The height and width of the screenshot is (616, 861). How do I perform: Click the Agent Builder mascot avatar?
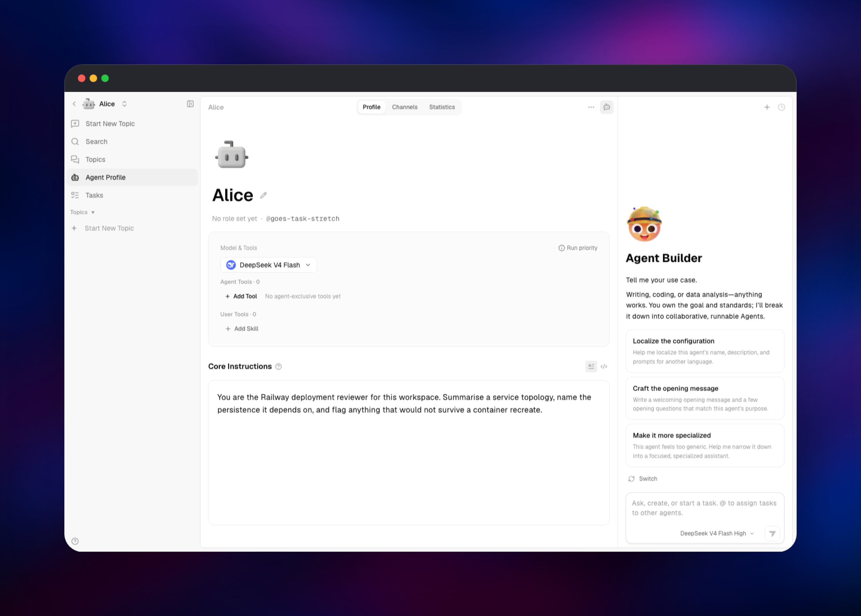coord(644,224)
